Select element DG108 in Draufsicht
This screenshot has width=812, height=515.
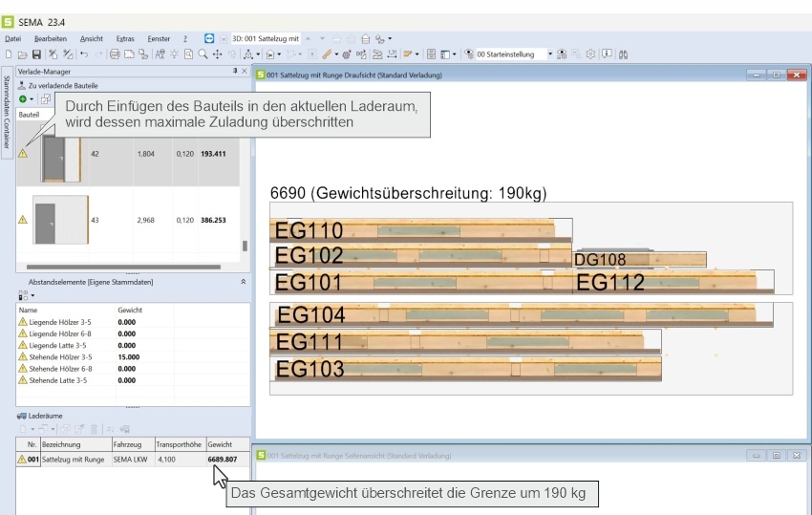pyautogui.click(x=639, y=260)
